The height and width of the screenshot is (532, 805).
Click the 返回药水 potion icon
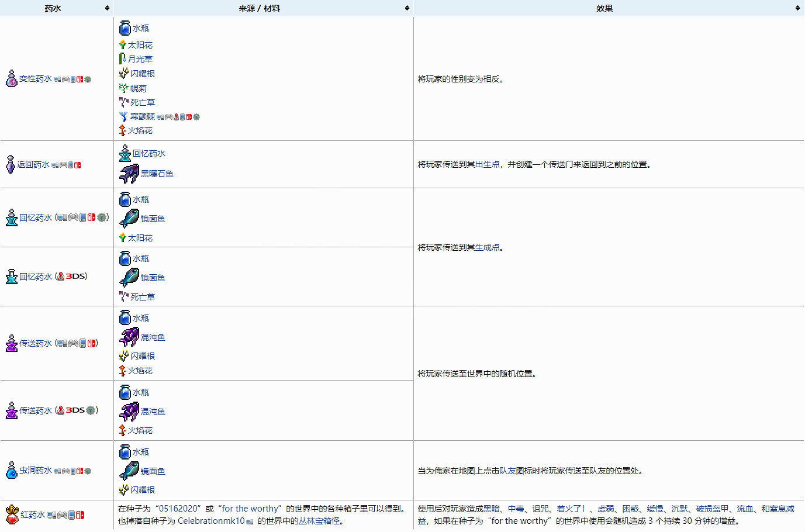[x=11, y=164]
